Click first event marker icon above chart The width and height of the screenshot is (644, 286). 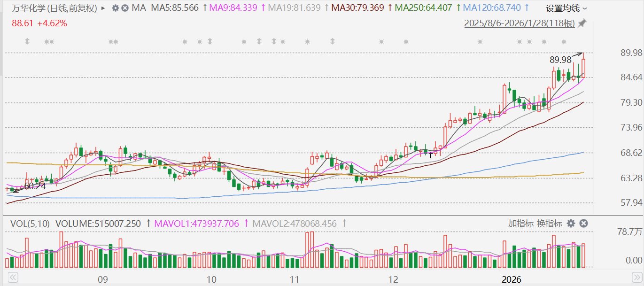coord(27,42)
